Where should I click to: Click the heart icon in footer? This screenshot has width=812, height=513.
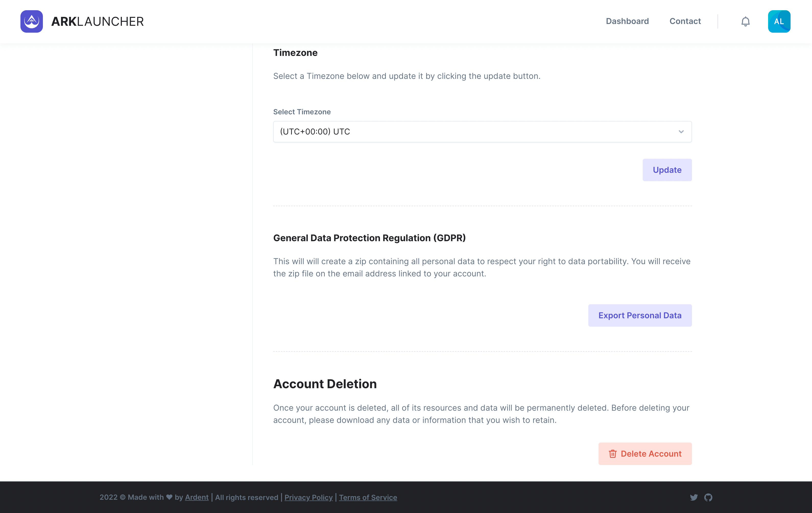pos(169,497)
